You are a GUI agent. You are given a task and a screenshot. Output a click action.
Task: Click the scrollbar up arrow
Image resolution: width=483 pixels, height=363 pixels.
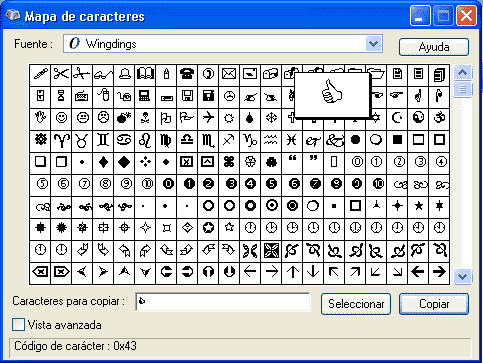pyautogui.click(x=462, y=72)
